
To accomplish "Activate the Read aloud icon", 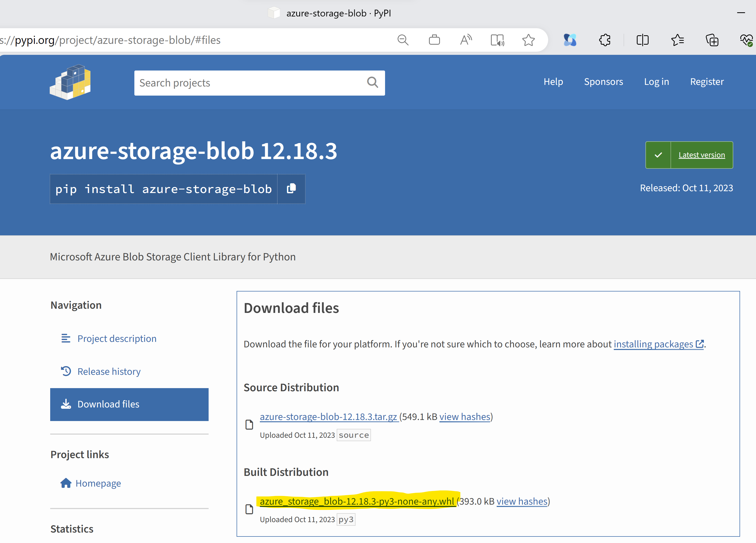I will [466, 40].
